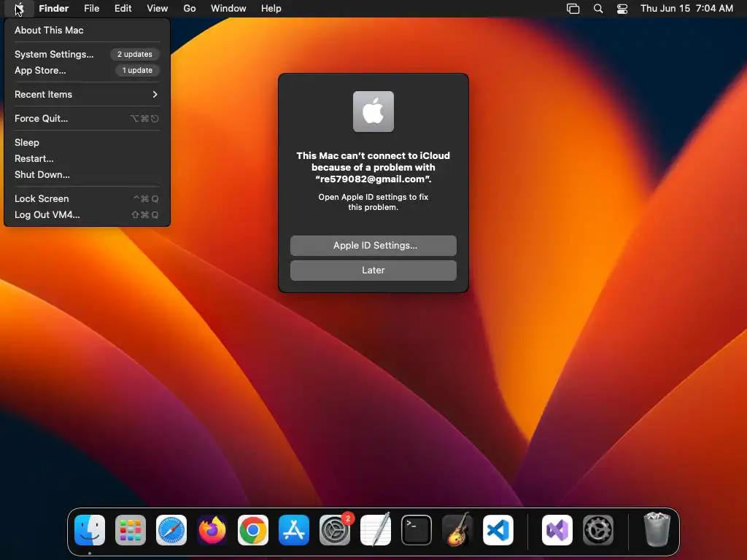Image resolution: width=747 pixels, height=560 pixels.
Task: Open App Store icon in Dock
Action: (294, 530)
